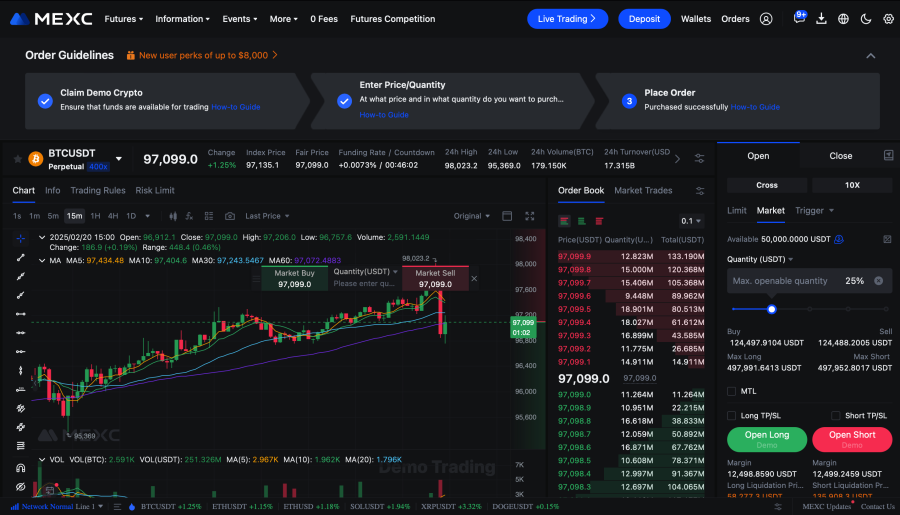This screenshot has height=515, width=900.
Task: Select the 4H chart interval
Action: coord(113,216)
